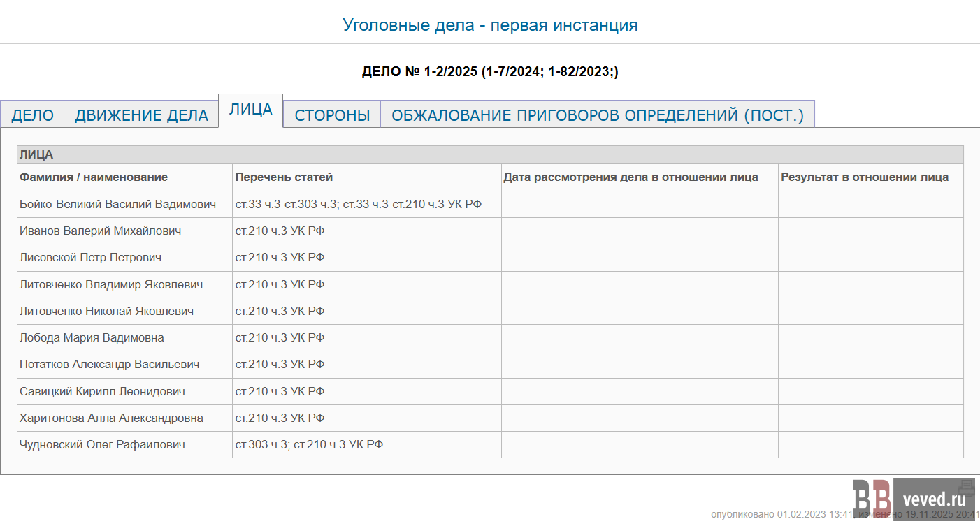Screen dimensions: 980x526
Task: Click the Перечень статей column header
Action: tap(284, 177)
